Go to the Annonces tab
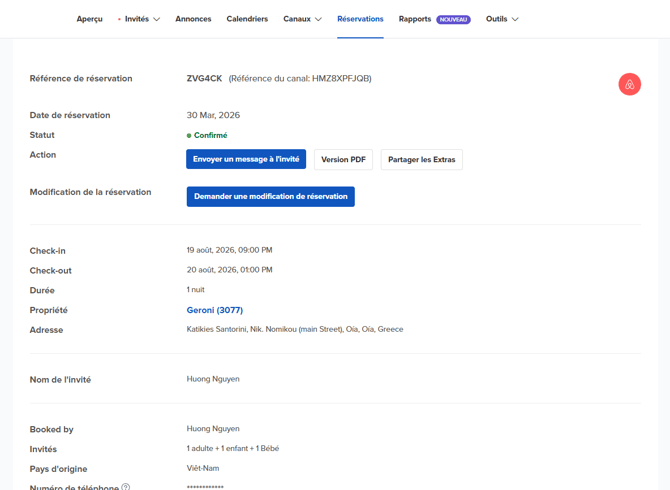 tap(193, 19)
